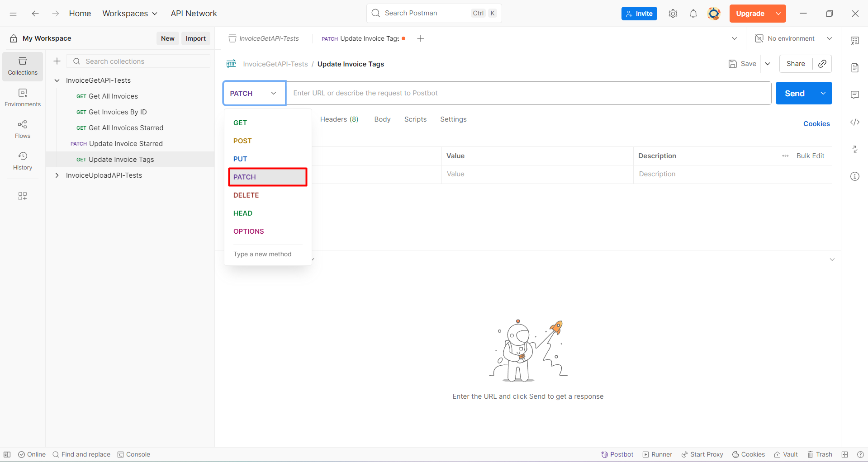
Task: Expand the InvoiceUploadAPI-Tests collection
Action: [57, 175]
